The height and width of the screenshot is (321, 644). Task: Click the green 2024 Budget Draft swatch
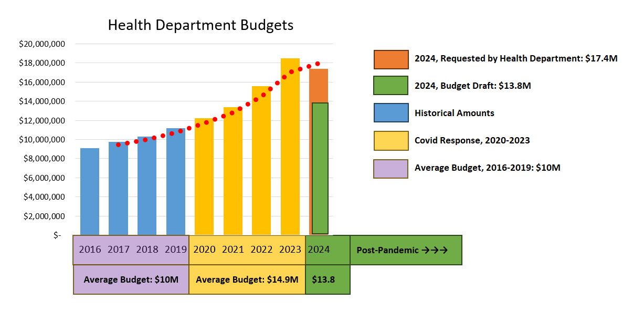point(390,86)
